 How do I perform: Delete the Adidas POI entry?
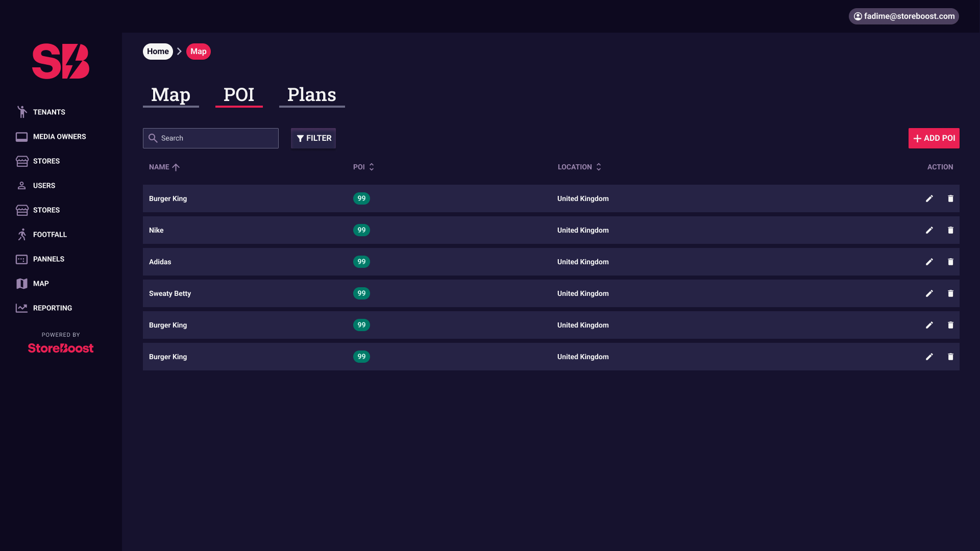[950, 262]
